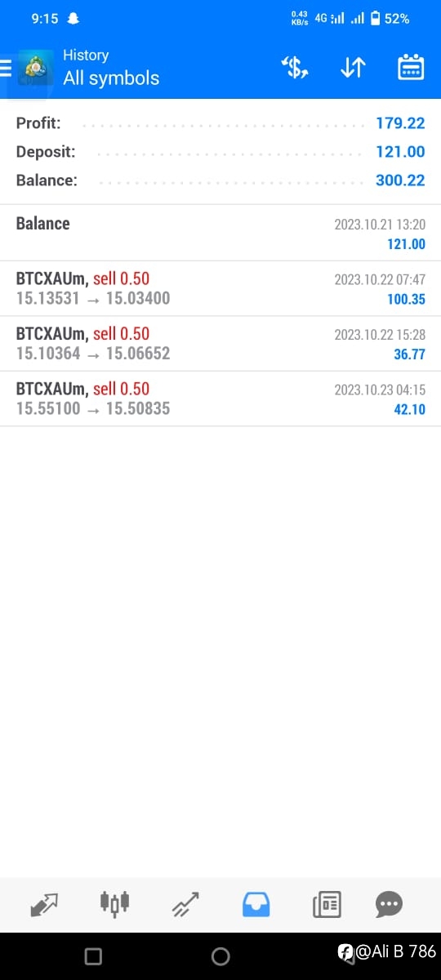
Task: Select BTCXAUm trade dated 2023.10.23
Action: [220, 399]
